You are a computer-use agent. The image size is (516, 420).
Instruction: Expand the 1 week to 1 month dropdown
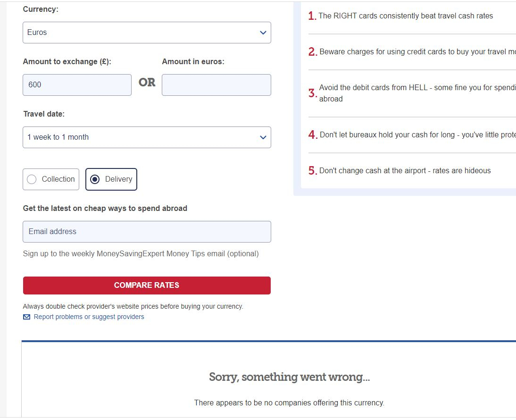[147, 137]
